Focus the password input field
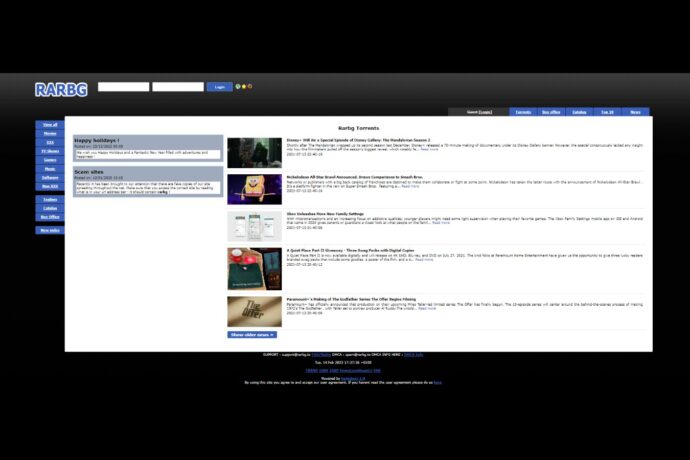Screen dimensions: 690x460 coord(178,87)
